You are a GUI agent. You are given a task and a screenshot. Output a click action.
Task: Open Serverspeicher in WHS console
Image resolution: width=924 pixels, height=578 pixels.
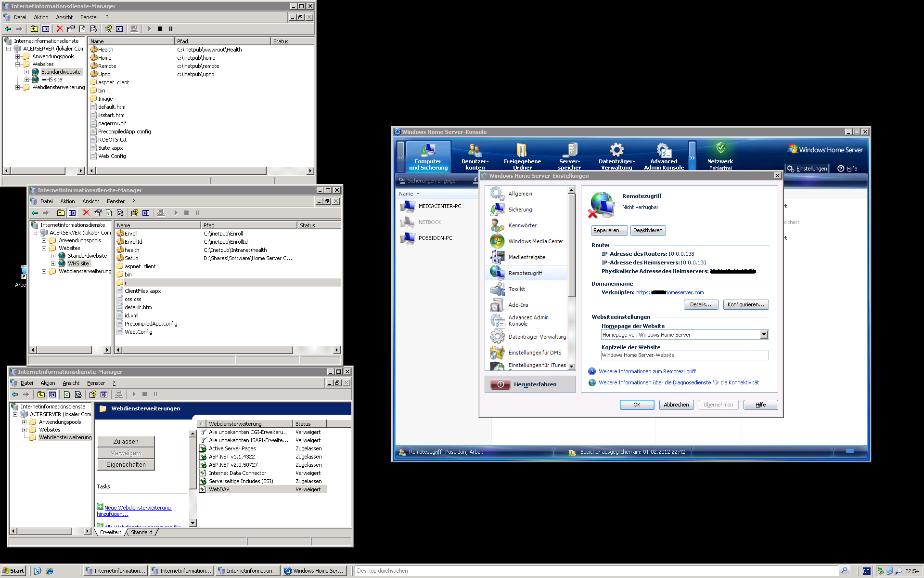pos(569,156)
